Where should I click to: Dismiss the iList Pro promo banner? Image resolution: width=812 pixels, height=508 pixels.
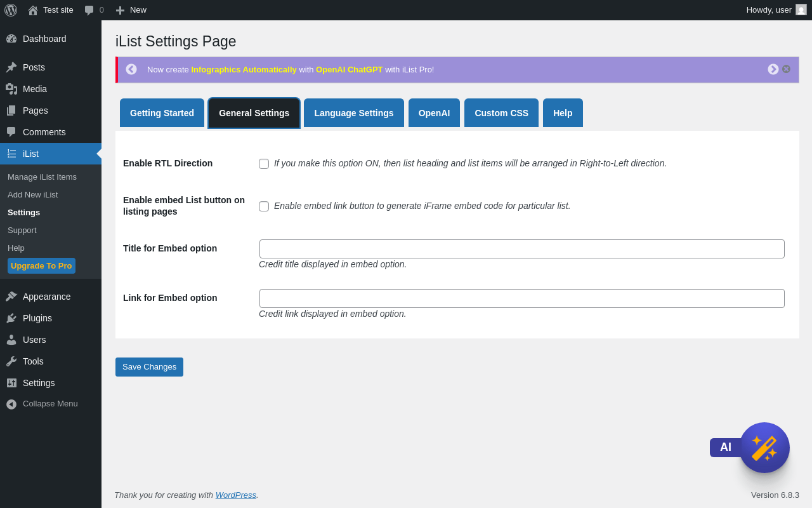pos(786,69)
